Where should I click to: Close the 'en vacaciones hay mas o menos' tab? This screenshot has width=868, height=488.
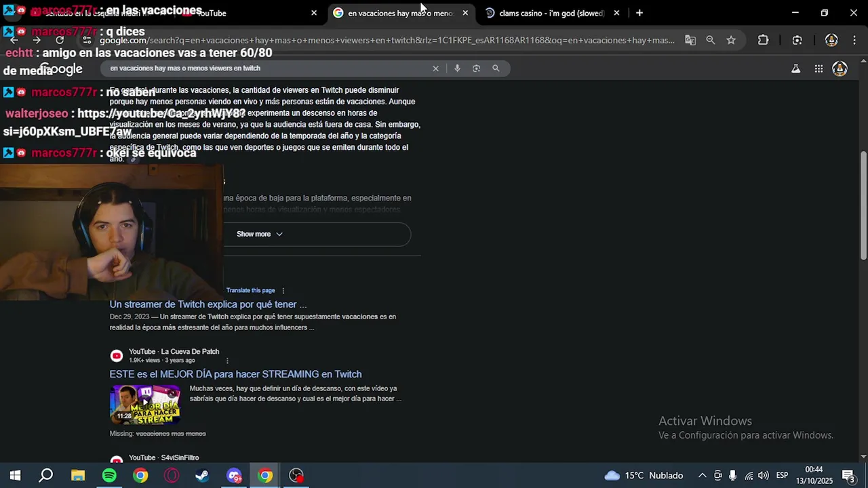[465, 13]
